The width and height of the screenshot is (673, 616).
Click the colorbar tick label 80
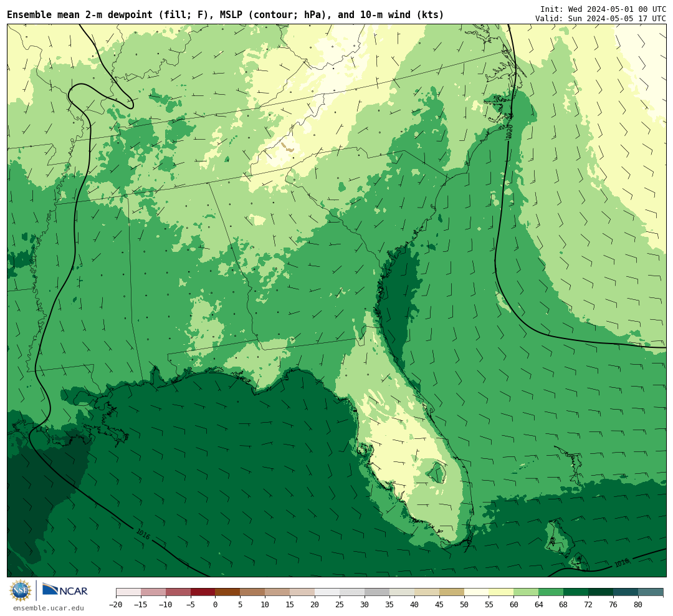click(638, 604)
